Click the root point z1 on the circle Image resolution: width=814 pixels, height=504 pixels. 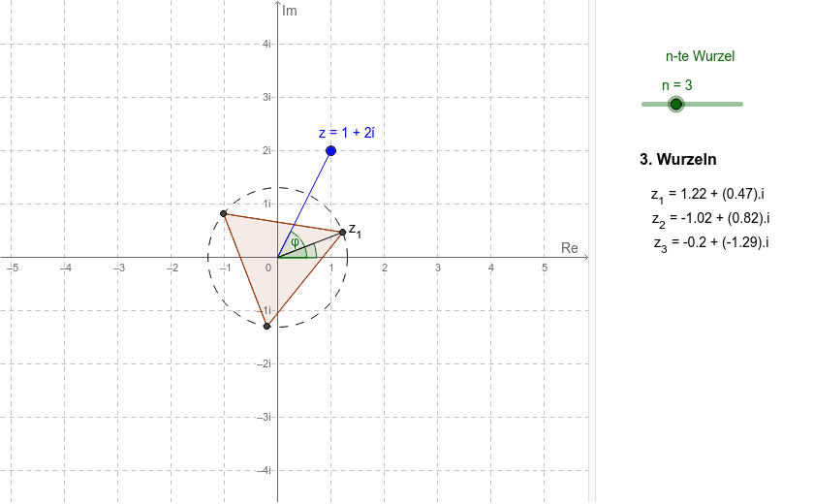(343, 232)
